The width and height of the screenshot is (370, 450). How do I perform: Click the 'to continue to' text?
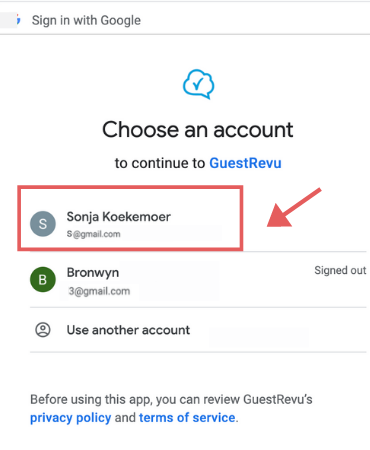tap(160, 163)
